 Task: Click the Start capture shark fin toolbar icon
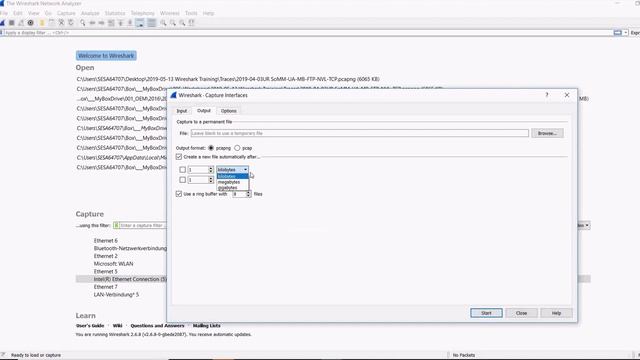coord(2,23)
